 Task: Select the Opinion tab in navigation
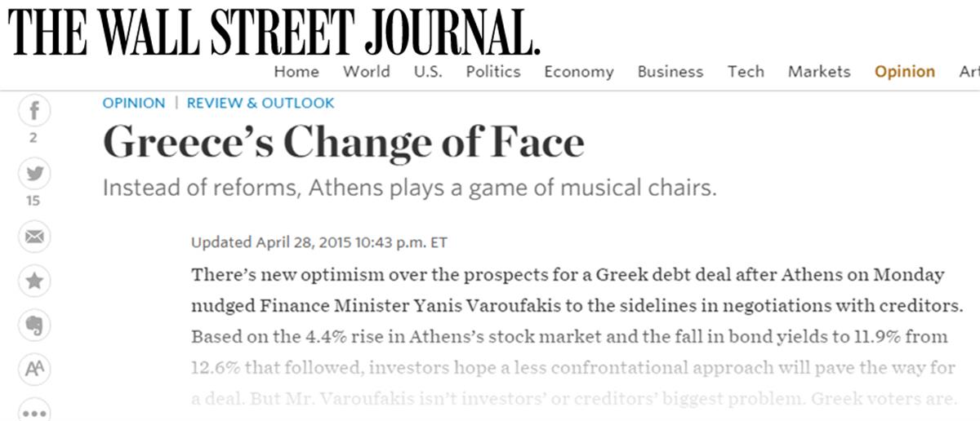pyautogui.click(x=904, y=72)
